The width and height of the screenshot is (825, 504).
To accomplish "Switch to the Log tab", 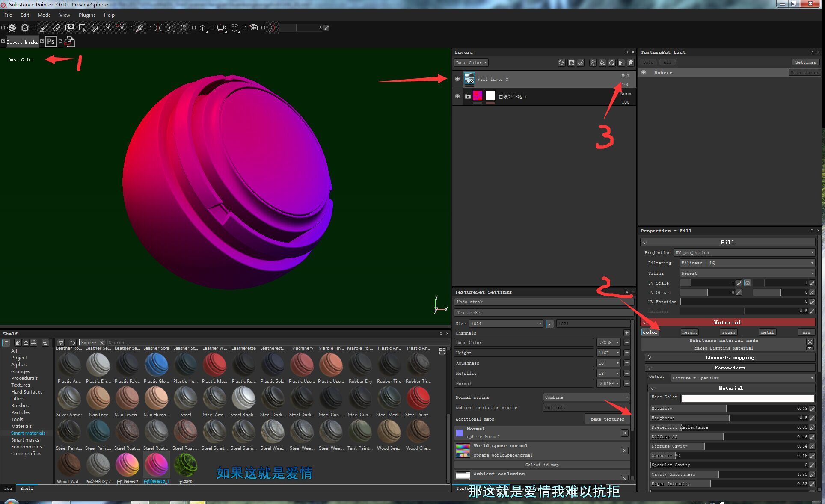I will pos(8,488).
